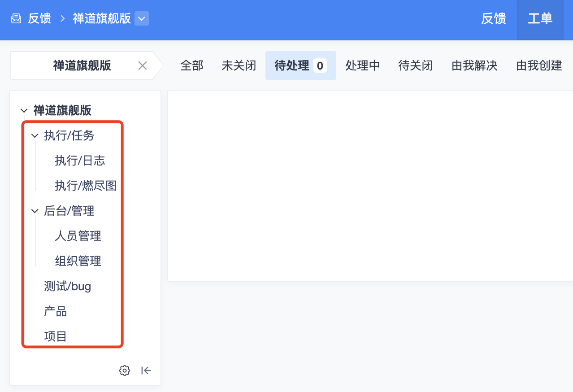Open the 禅道旗舰版 product dropdown arrow
Viewport: 573px width, 392px height.
(142, 19)
